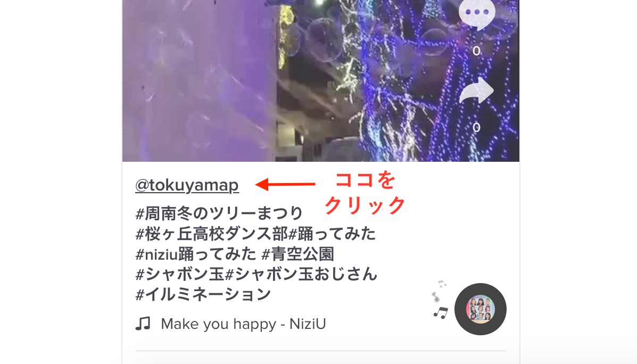Open the spinning NiziU album disc
The height and width of the screenshot is (364, 637).
(x=480, y=309)
